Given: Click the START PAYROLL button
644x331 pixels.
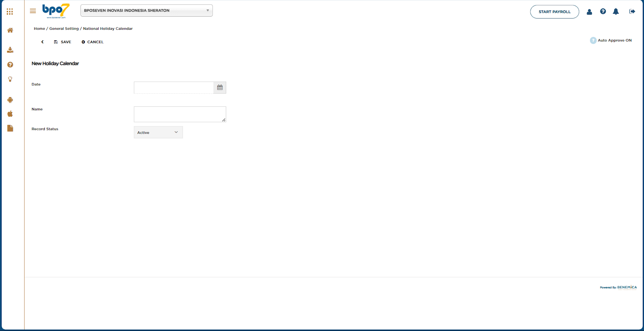Looking at the screenshot, I should coord(555,12).
